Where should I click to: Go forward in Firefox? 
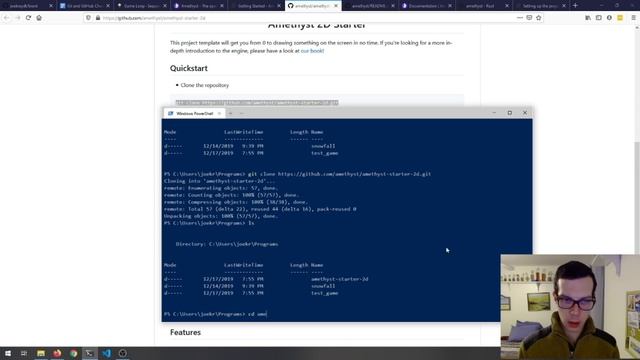click(x=17, y=18)
